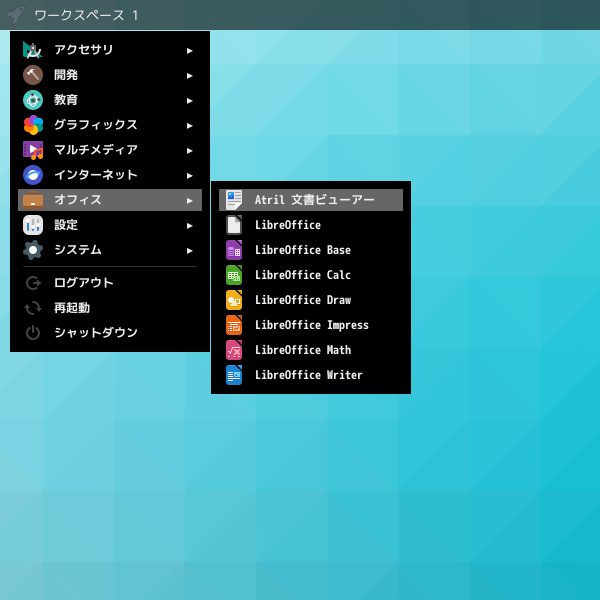Click the LibreOffice Calc spreadsheet icon
The image size is (600, 600).
tap(234, 275)
